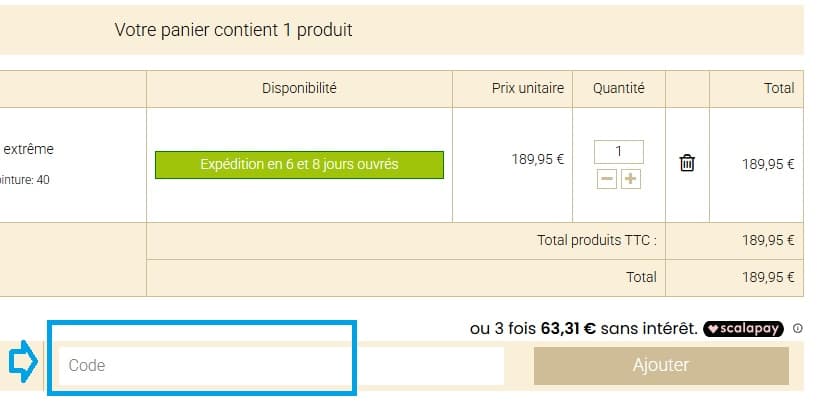
Task: Open the info icon beside Scalapay
Action: (x=797, y=328)
